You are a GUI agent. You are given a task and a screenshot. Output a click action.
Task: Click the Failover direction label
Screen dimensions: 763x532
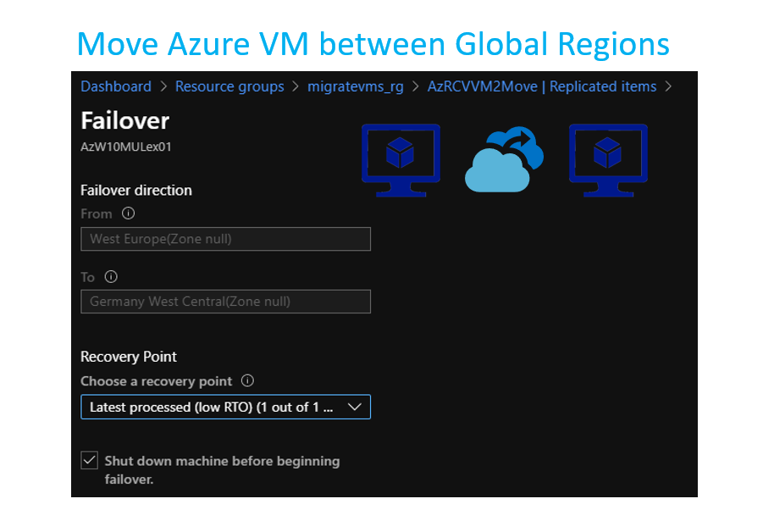(136, 191)
